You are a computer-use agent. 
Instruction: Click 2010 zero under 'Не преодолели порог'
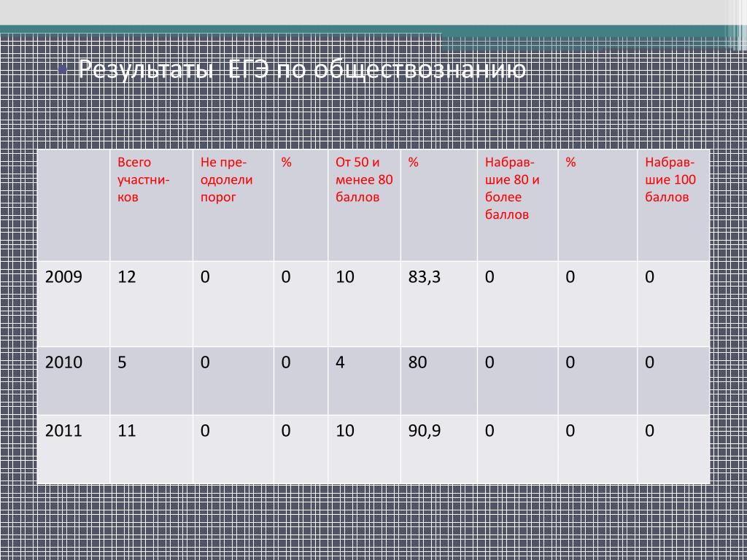[205, 363]
